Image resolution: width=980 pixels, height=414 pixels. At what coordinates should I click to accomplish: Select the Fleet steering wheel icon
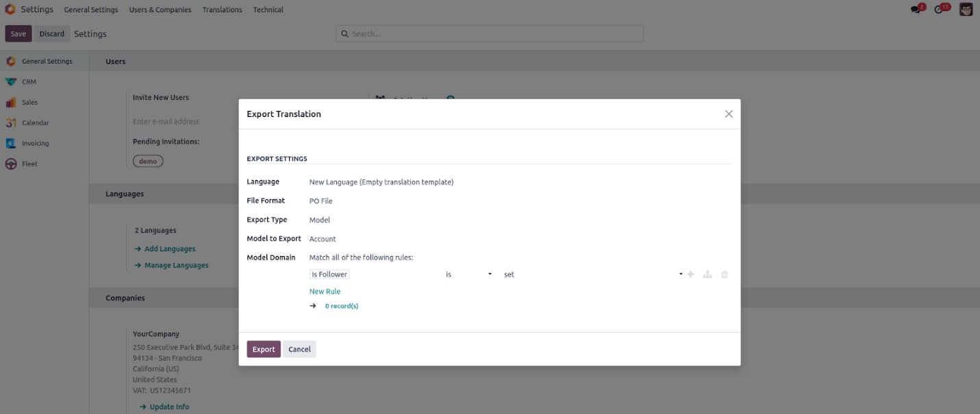coord(11,164)
